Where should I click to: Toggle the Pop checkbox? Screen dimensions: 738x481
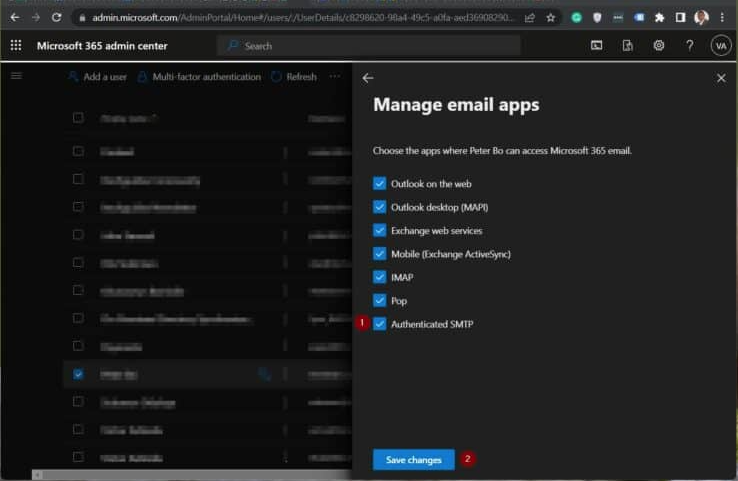click(379, 300)
